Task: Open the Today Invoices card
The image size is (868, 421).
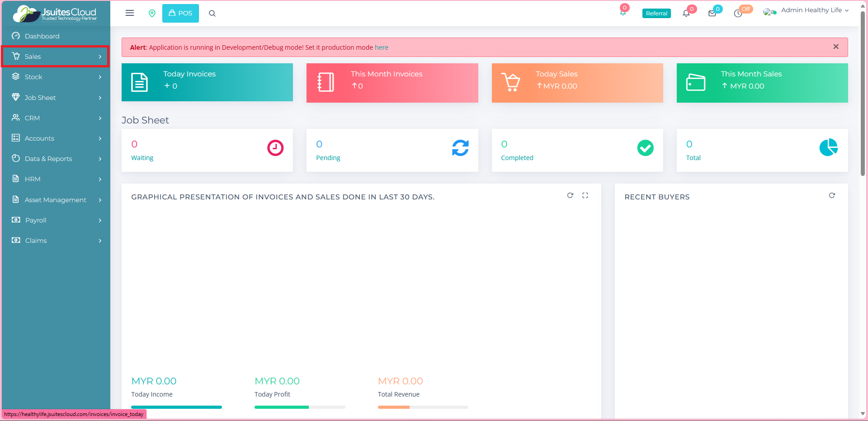Action: [x=207, y=82]
